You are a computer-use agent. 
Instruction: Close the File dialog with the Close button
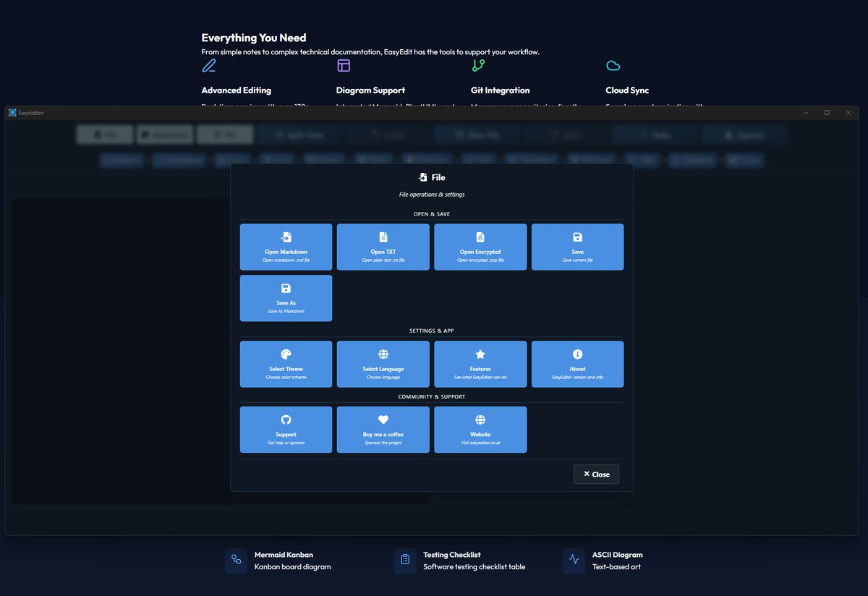(596, 474)
